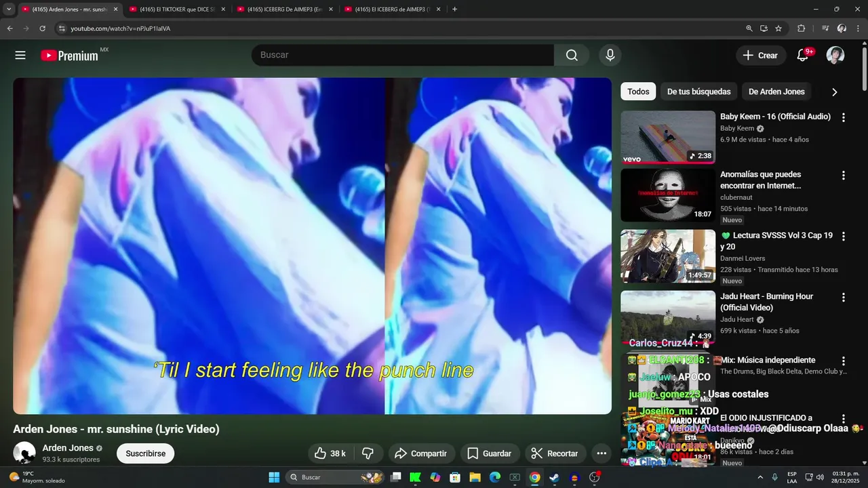Open clock and date in system tray
Viewport: 868px width, 488px height.
846,477
